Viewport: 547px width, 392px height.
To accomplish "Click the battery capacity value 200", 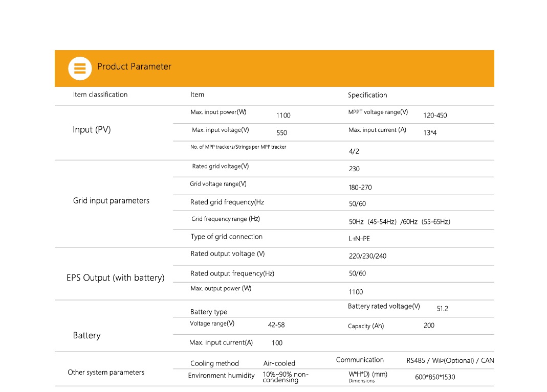I will (x=429, y=326).
